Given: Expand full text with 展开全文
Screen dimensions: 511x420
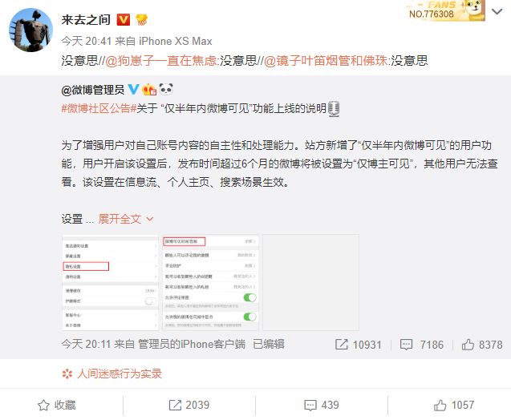Looking at the screenshot, I should (x=120, y=219).
